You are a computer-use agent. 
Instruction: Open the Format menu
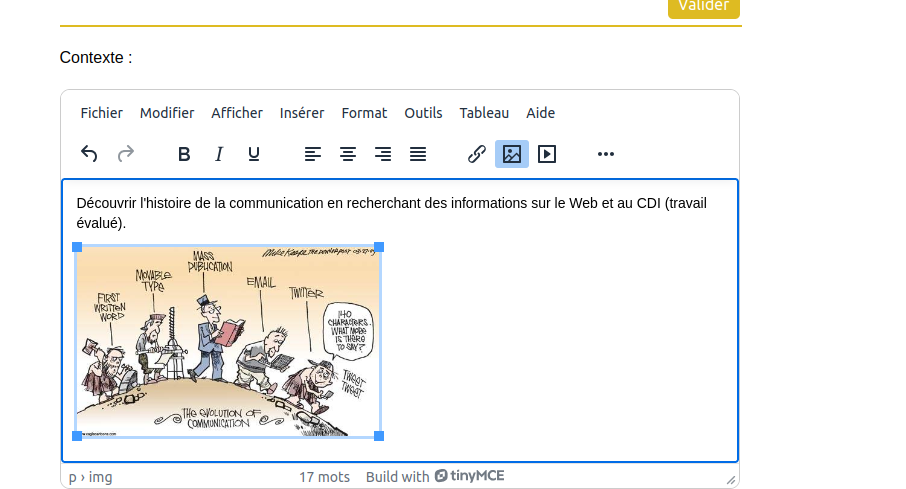pyautogui.click(x=364, y=113)
